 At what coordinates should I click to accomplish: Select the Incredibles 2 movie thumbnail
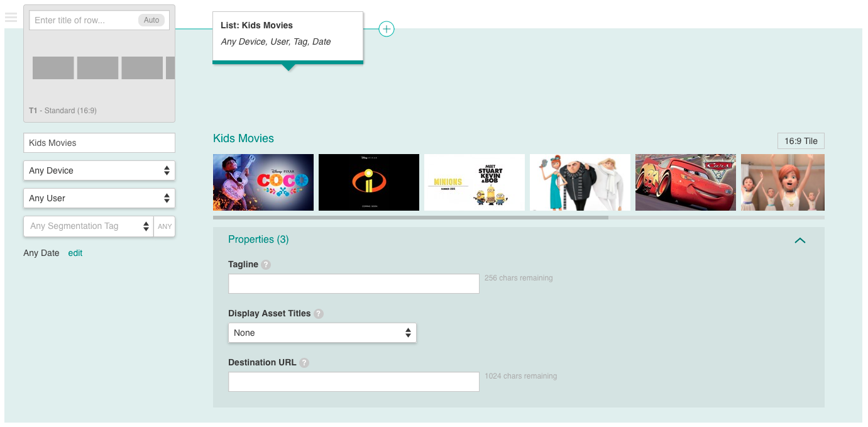369,182
